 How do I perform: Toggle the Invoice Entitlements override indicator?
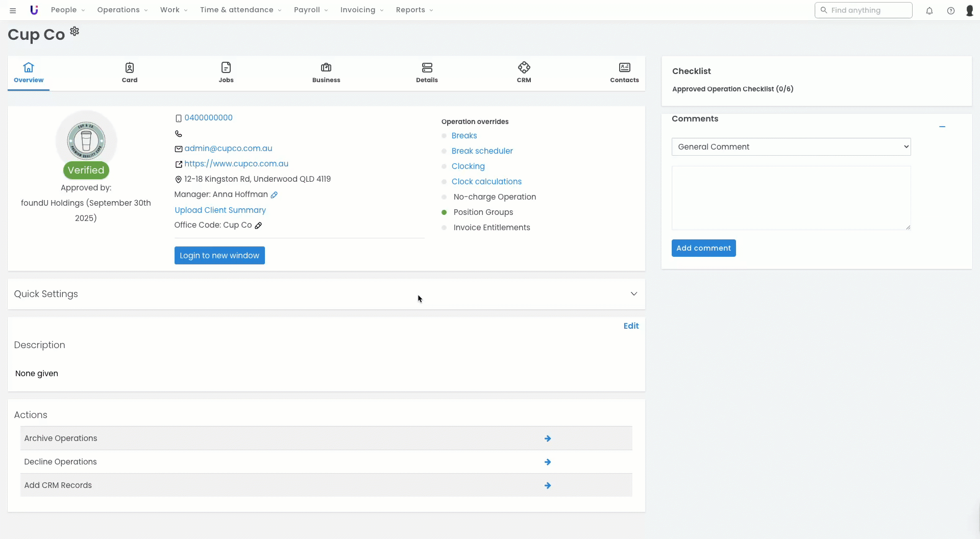coord(444,228)
